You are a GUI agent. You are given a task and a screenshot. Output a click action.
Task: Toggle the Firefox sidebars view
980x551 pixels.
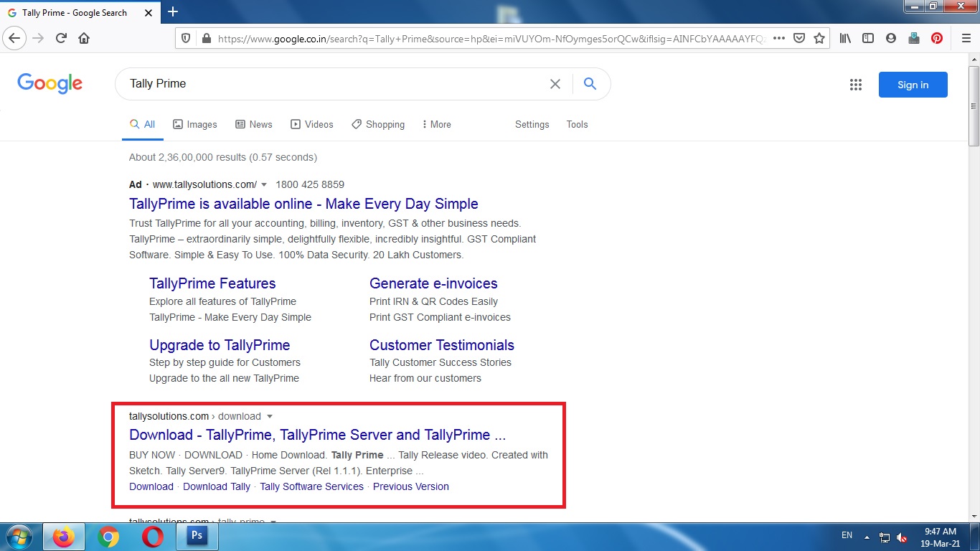868,38
